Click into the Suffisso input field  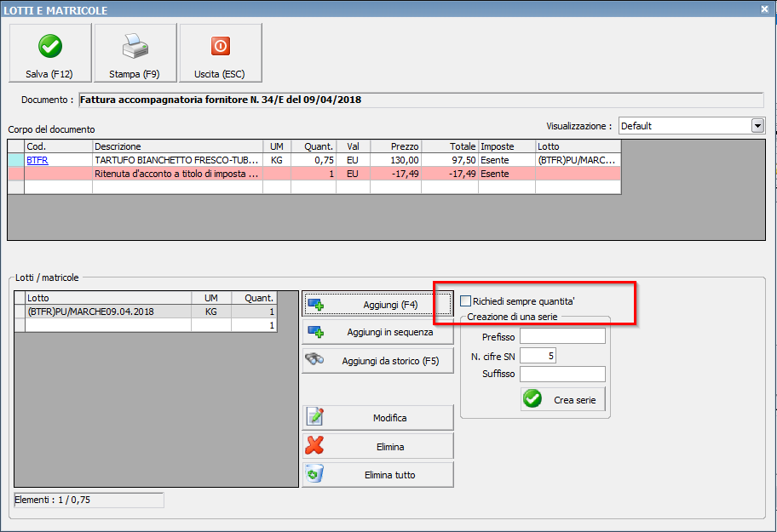[562, 375]
